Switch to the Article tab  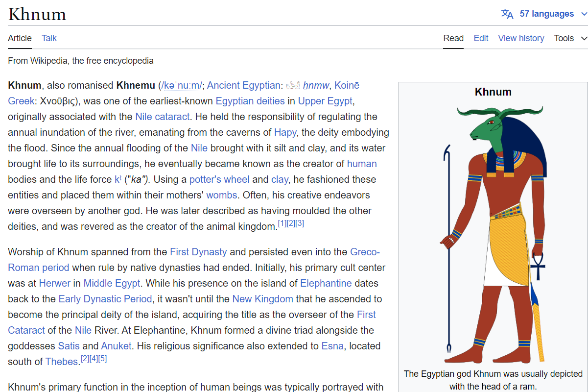pos(20,38)
